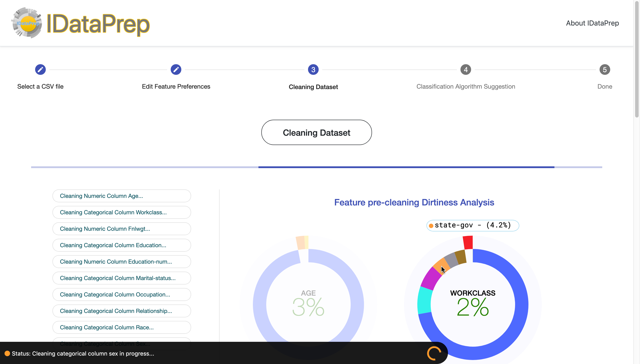640x364 pixels.
Task: Select the Edit Feature Preferences step label
Action: click(176, 86)
